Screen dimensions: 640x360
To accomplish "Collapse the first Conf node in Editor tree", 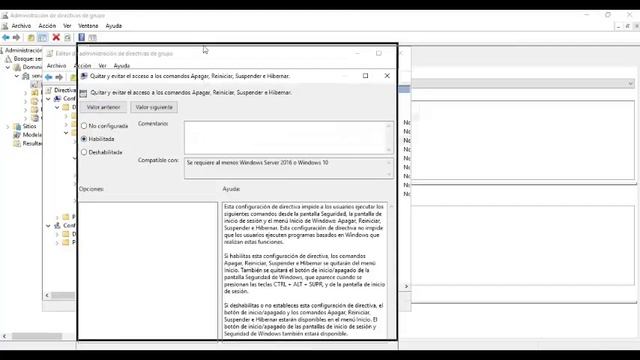I will [x=49, y=99].
